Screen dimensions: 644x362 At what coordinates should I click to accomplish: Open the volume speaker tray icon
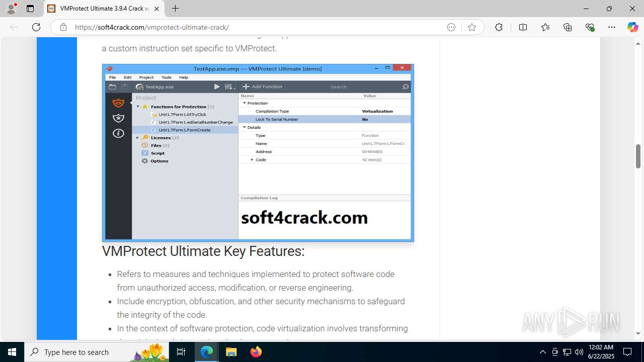pos(579,352)
